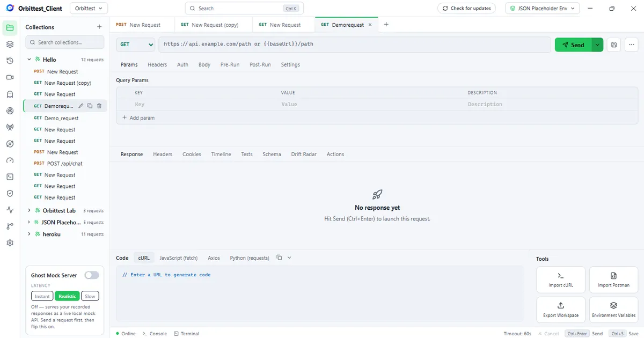Open the Orbittest workspace dropdown
Screen dimensions: 644x338
tap(89, 8)
